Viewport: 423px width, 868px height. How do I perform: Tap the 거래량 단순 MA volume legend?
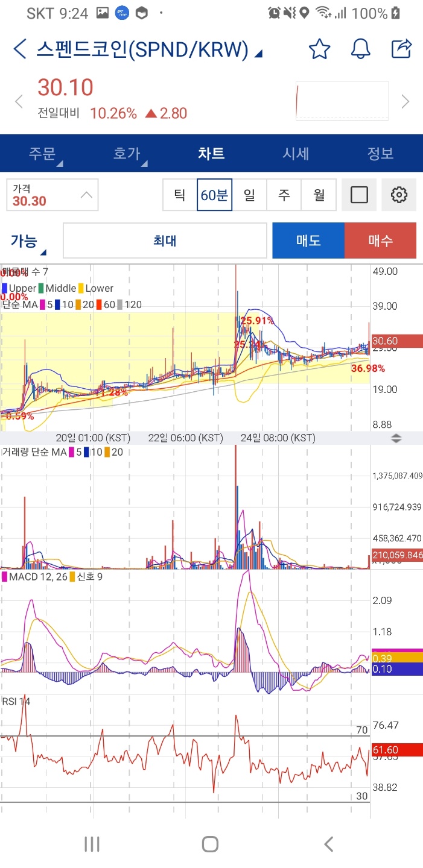coord(63,451)
